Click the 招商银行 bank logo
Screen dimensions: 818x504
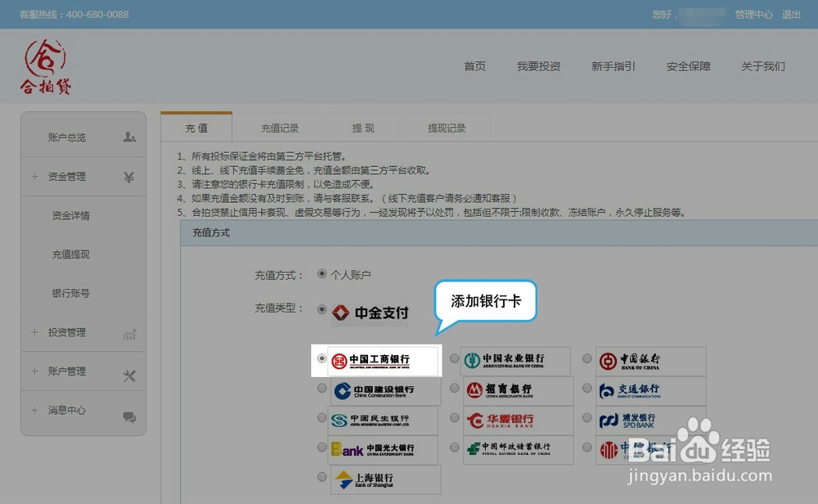tap(518, 391)
